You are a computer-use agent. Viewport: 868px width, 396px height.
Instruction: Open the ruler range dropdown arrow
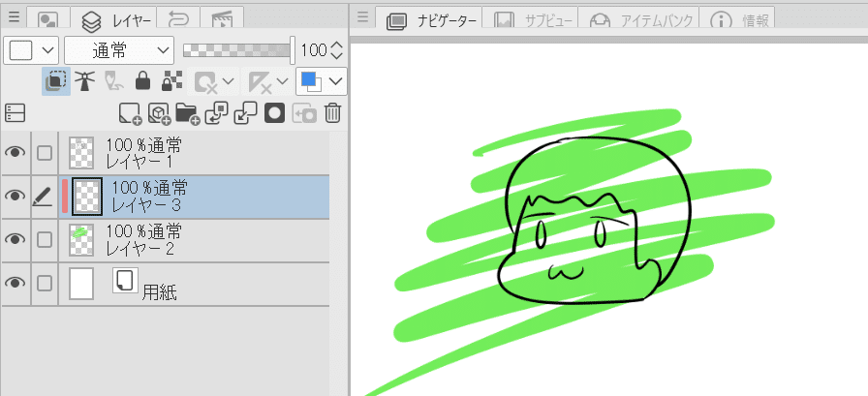[282, 82]
